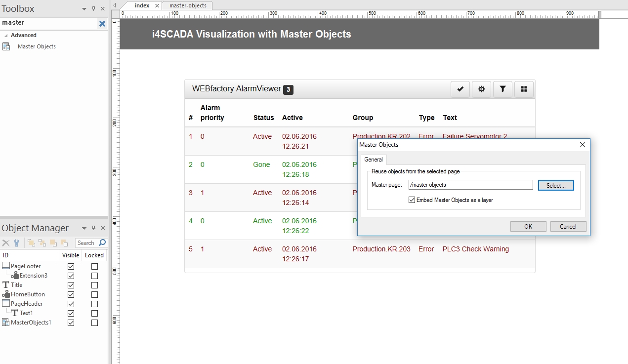Lock the HomeButton object
This screenshot has height=364, width=628.
pos(94,294)
